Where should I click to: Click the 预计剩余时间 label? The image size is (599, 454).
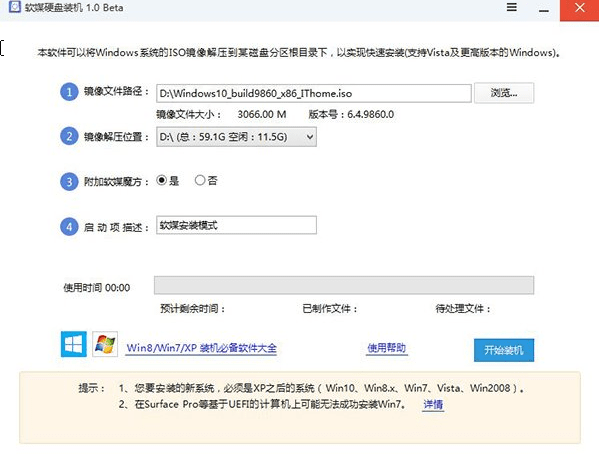pos(193,308)
